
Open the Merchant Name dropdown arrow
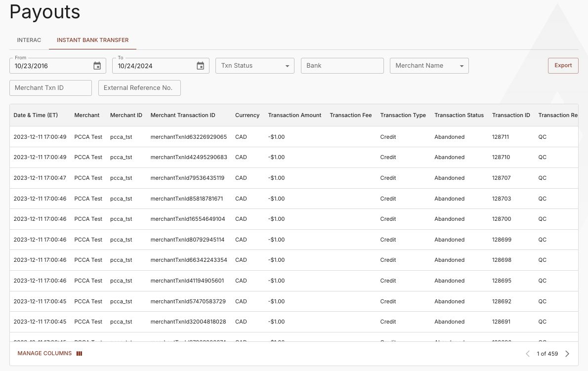pos(462,66)
